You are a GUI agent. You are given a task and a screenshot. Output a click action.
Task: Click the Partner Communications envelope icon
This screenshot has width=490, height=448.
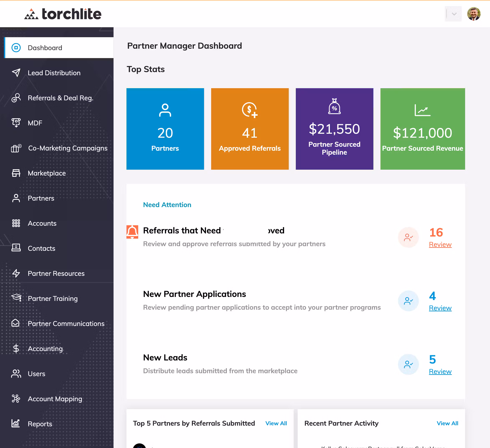pos(15,323)
